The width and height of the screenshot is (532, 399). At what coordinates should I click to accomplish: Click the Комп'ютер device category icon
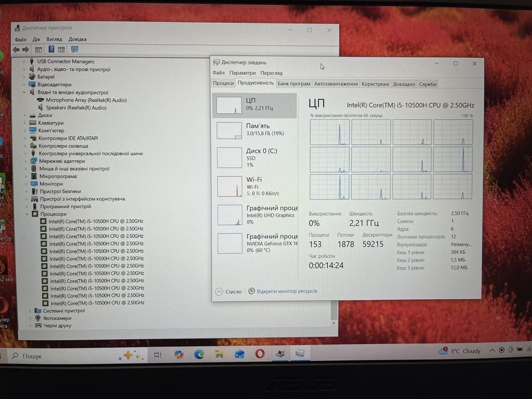(x=33, y=131)
